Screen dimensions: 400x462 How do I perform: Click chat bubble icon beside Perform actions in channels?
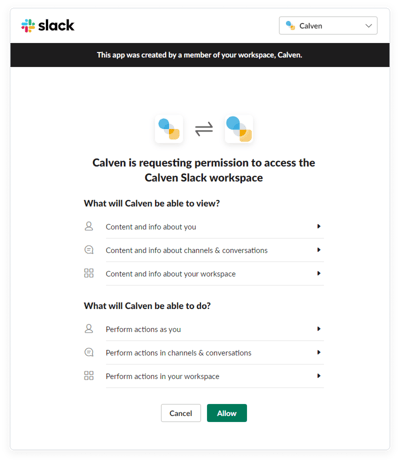(89, 352)
